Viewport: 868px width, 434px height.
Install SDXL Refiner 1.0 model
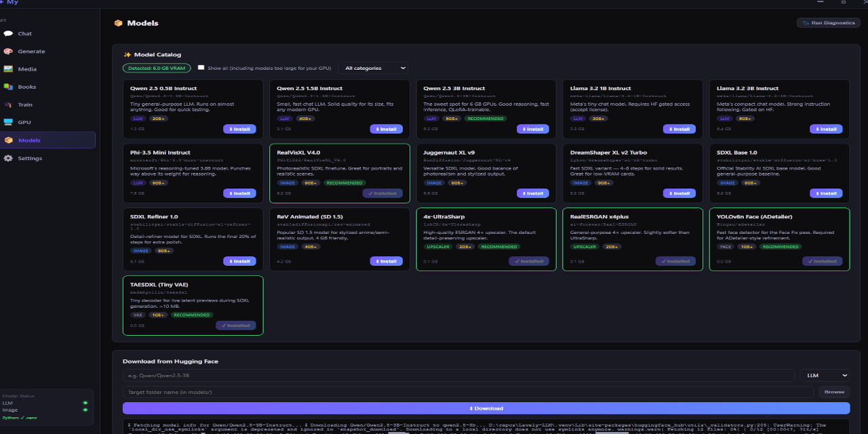point(239,261)
